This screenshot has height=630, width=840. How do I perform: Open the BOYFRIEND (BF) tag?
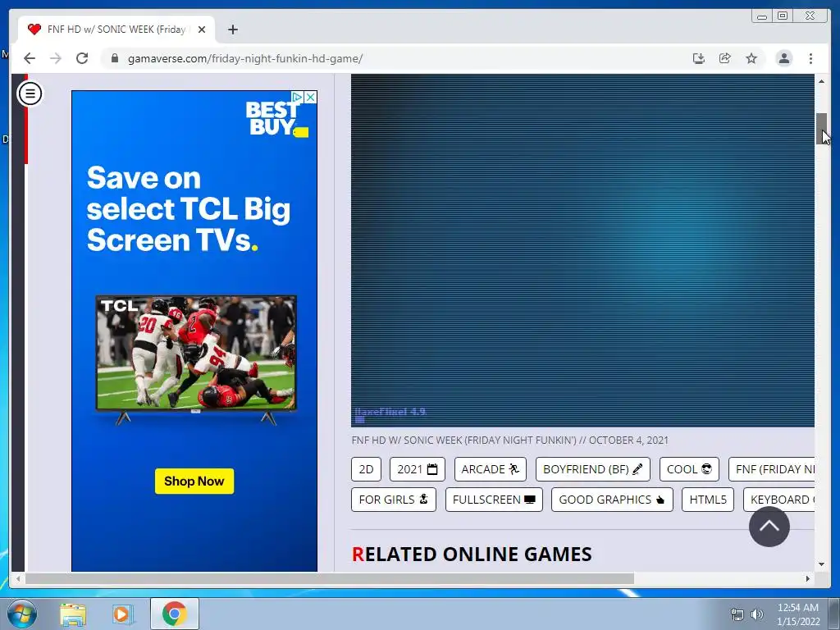pyautogui.click(x=592, y=469)
